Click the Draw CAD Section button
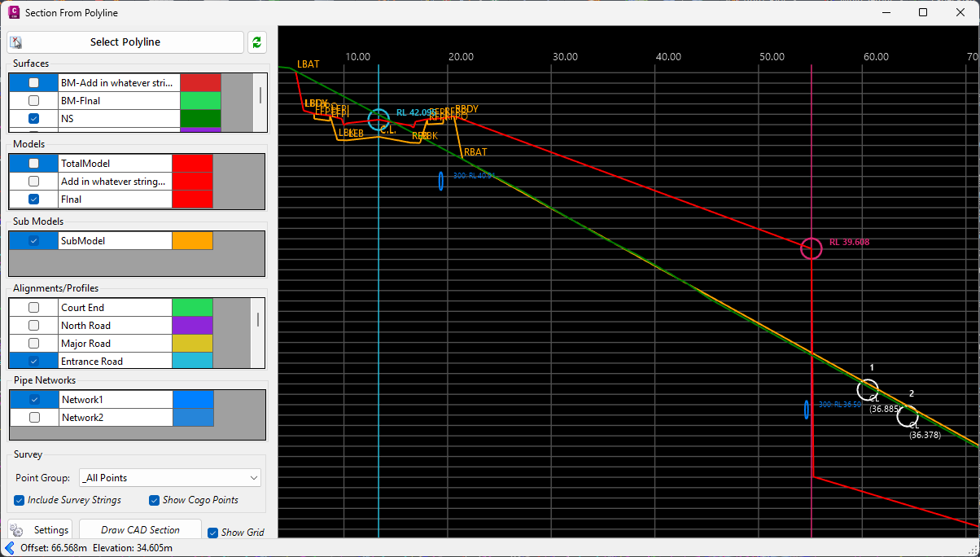 (x=140, y=530)
